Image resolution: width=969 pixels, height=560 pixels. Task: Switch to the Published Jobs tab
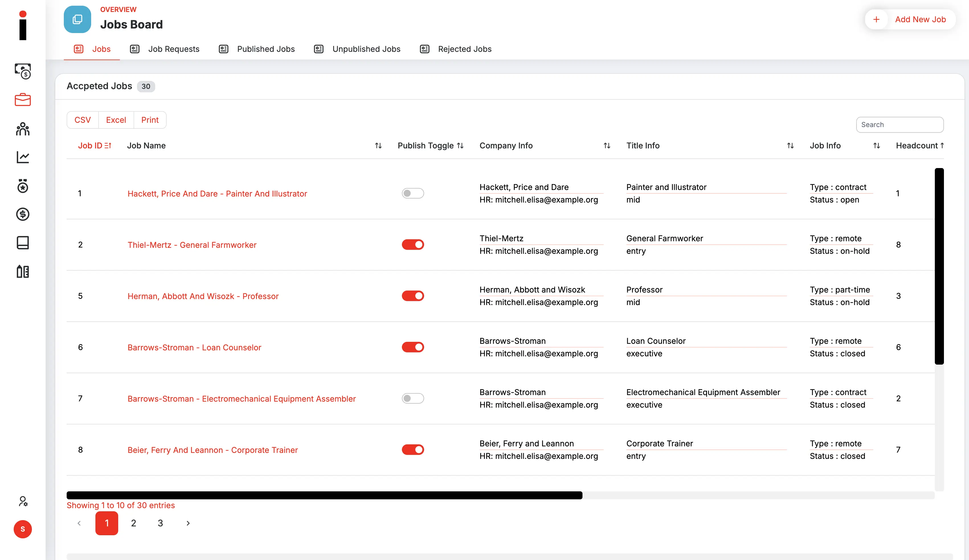256,49
